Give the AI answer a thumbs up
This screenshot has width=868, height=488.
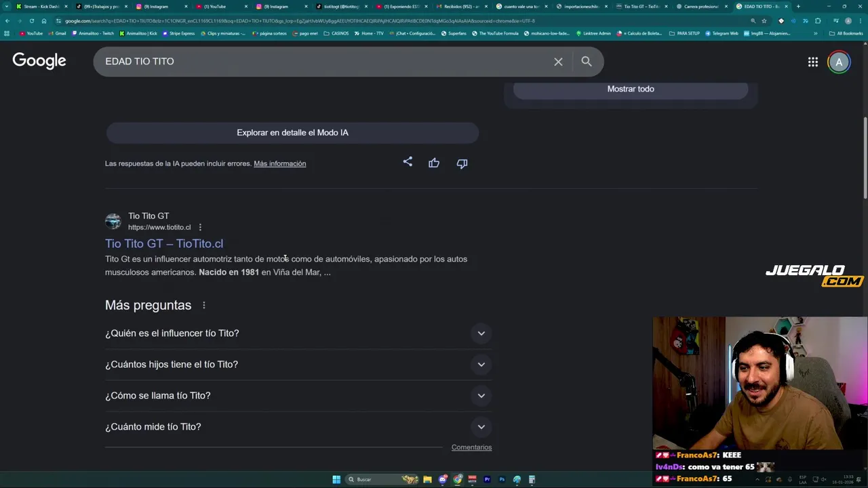click(x=434, y=163)
